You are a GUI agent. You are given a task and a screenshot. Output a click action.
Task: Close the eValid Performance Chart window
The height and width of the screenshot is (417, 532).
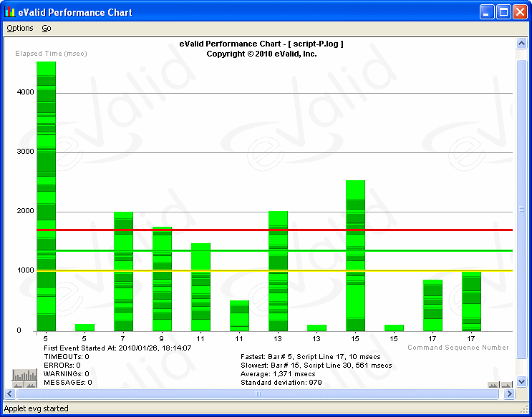pos(520,12)
